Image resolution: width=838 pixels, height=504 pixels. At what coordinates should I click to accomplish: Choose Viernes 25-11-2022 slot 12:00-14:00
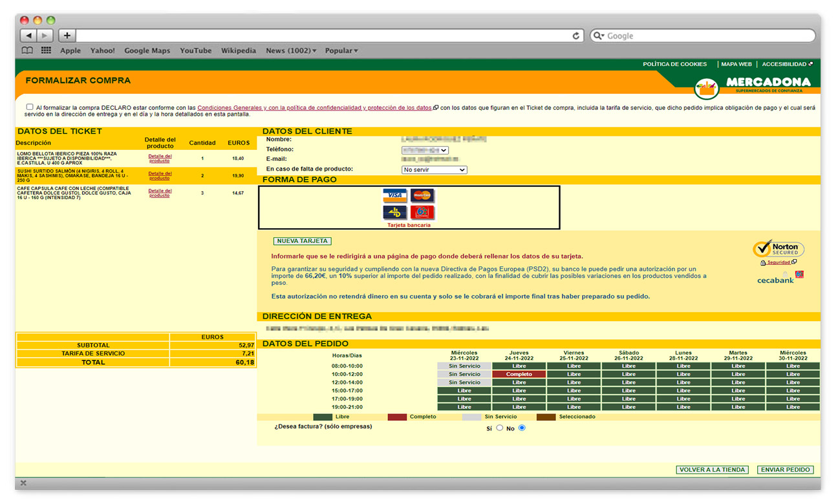coord(574,383)
